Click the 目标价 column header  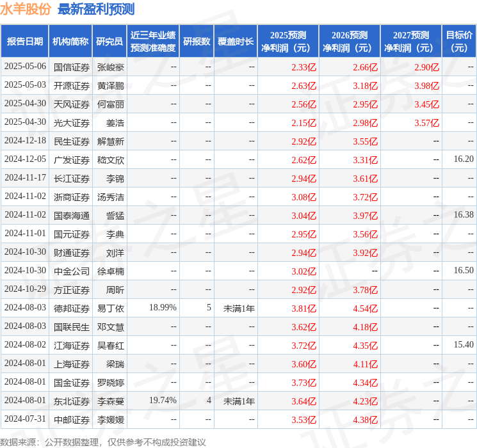[x=458, y=42]
